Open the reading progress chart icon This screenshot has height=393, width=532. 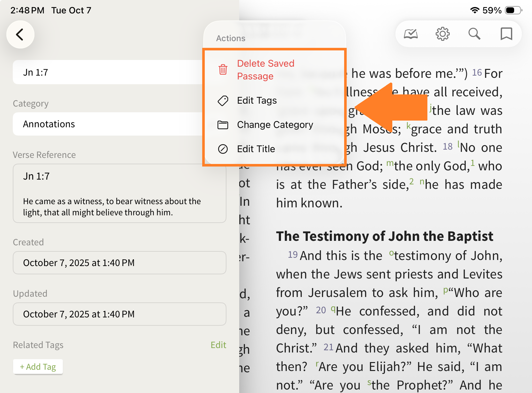pos(411,34)
